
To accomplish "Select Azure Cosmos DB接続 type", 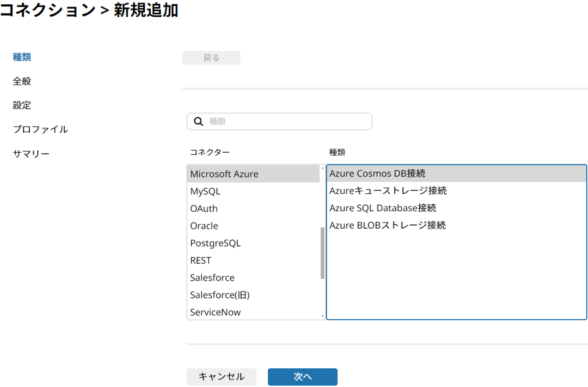I will pos(377,173).
